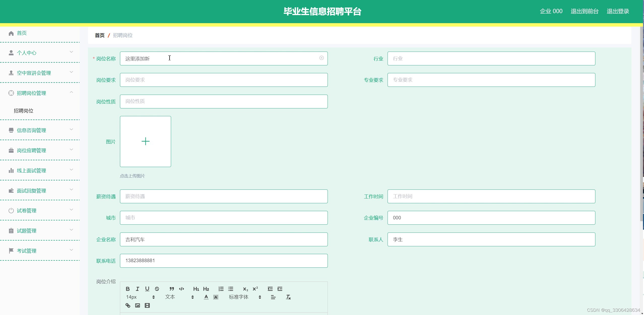Click 招聘岗位 in the breadcrumb
Image resolution: width=644 pixels, height=315 pixels.
click(x=123, y=35)
